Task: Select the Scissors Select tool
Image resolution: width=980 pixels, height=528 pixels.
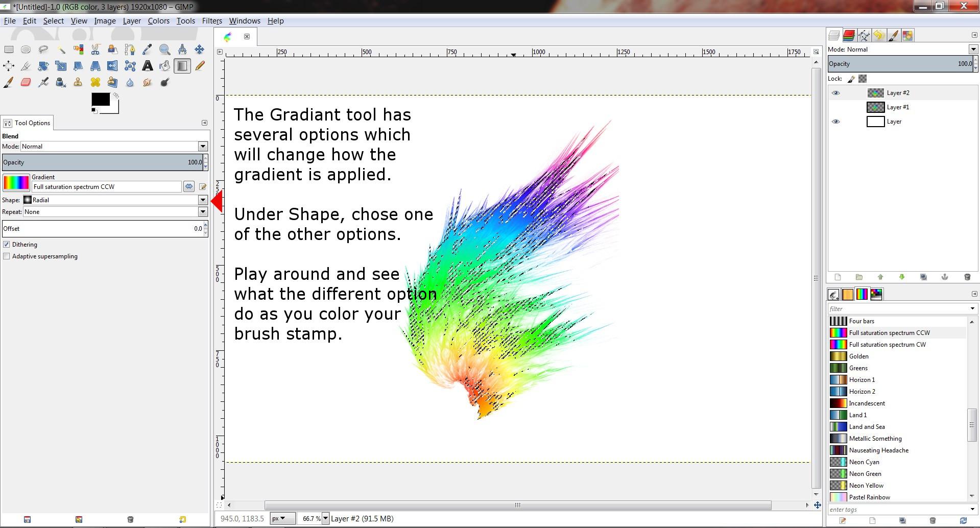Action: point(95,50)
